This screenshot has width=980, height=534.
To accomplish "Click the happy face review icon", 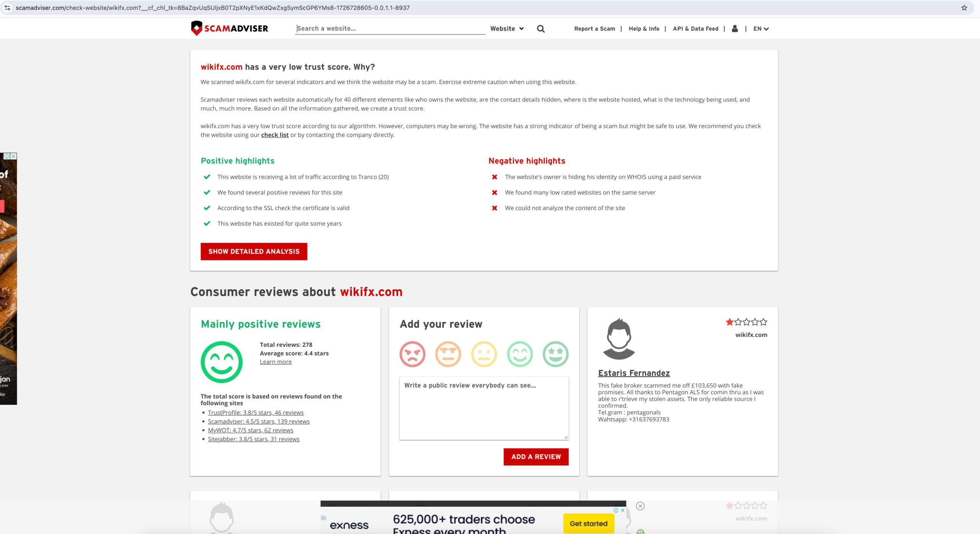I will (519, 354).
